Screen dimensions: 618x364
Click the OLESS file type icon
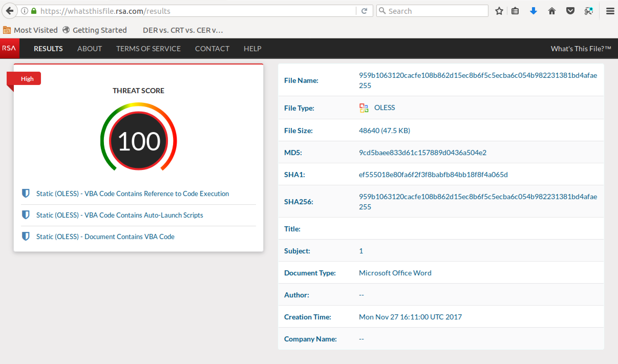coord(364,108)
